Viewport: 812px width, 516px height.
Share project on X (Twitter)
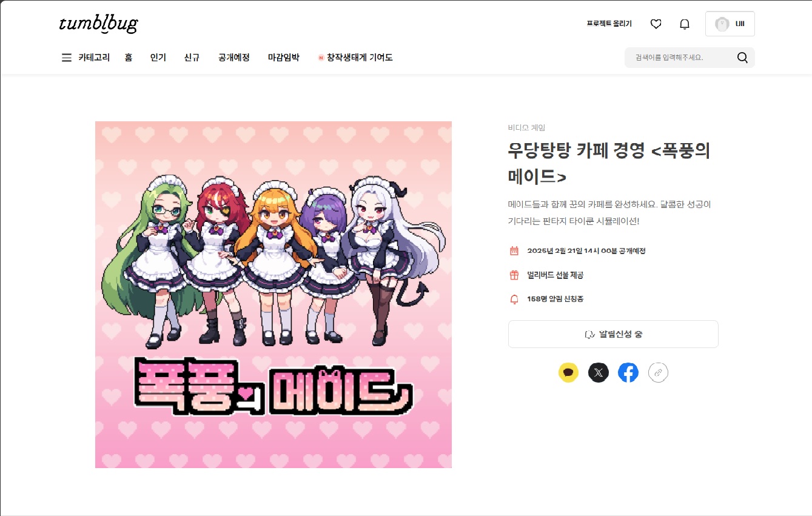[x=599, y=372]
